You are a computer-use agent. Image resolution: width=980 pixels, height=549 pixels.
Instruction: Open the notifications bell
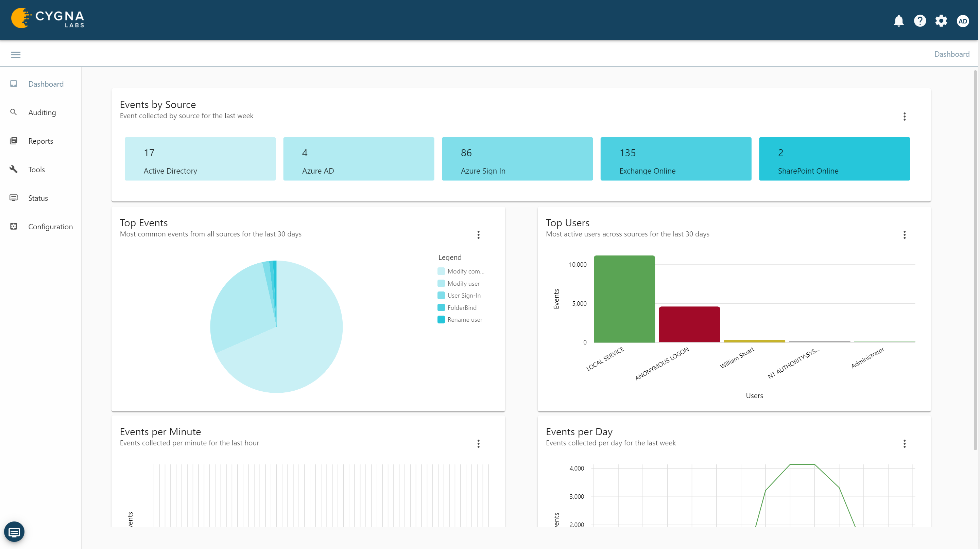[x=898, y=20]
